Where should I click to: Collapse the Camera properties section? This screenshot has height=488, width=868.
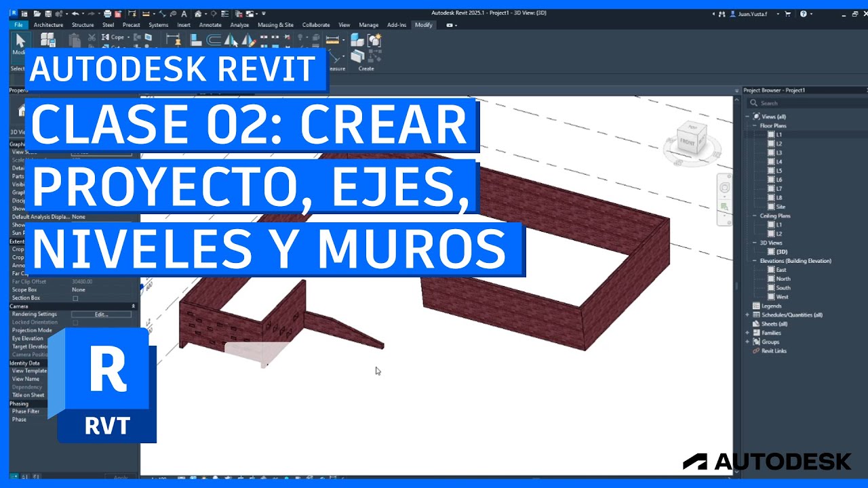pyautogui.click(x=133, y=306)
